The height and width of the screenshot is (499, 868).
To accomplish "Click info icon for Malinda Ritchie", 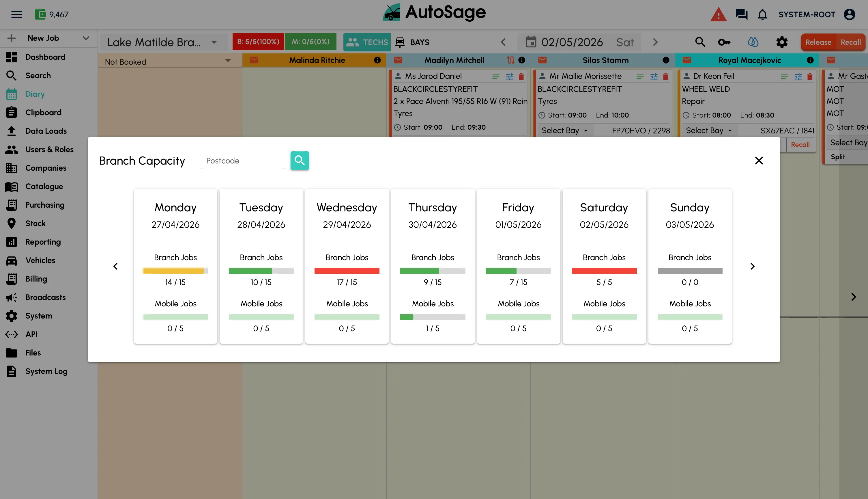I will tap(377, 60).
